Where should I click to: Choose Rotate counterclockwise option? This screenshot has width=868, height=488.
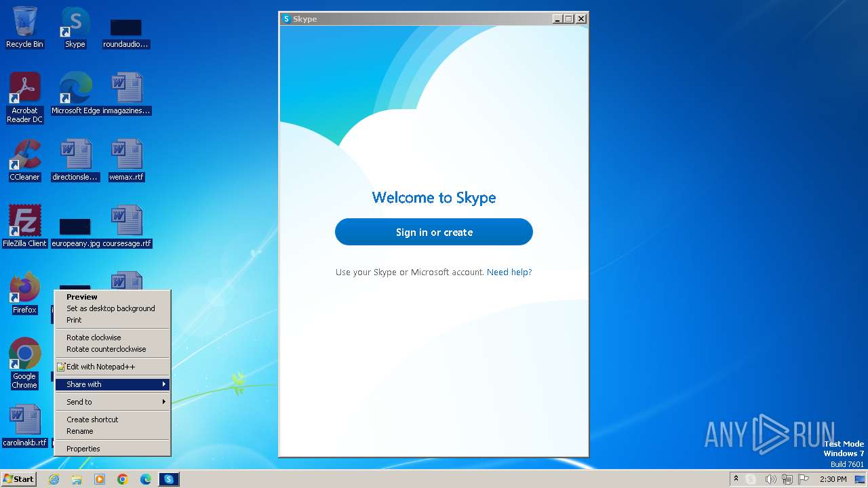coord(113,349)
